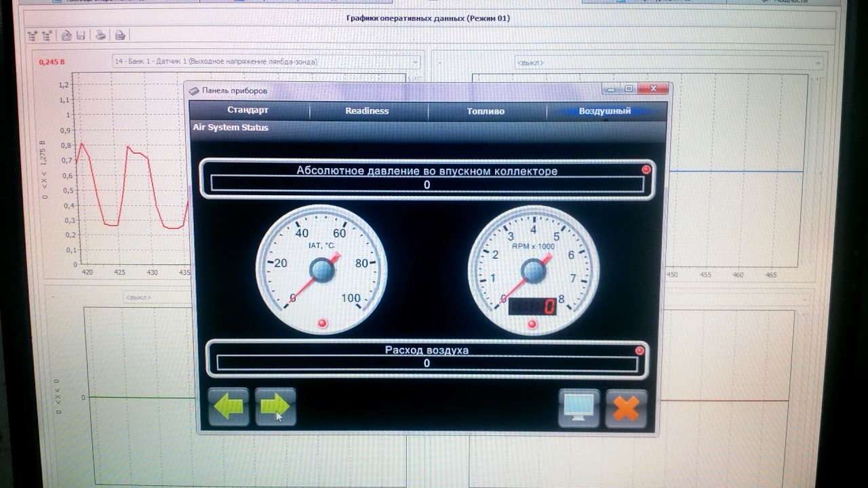
Task: Click the save floppy disk toolbar icon
Action: (81, 35)
